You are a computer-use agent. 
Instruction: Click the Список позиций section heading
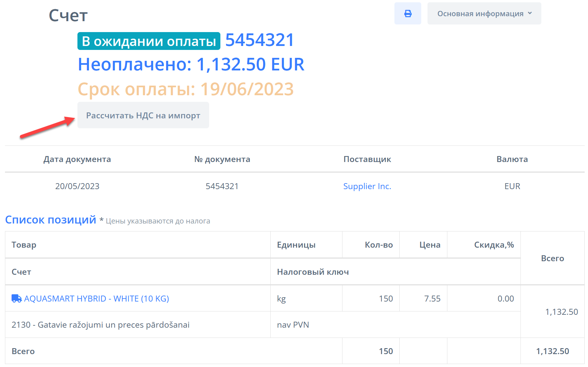(x=51, y=220)
